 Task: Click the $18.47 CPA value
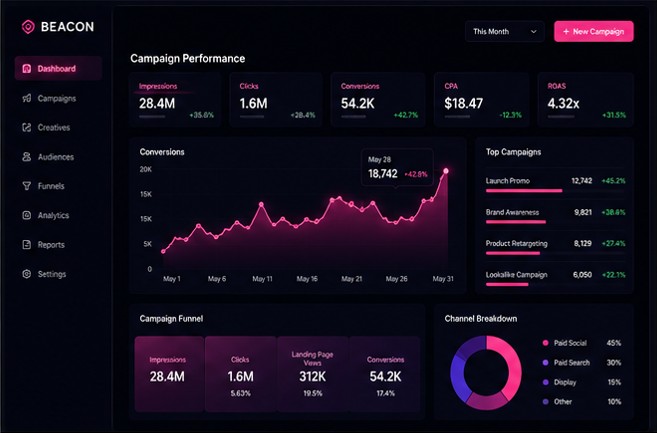coord(463,104)
